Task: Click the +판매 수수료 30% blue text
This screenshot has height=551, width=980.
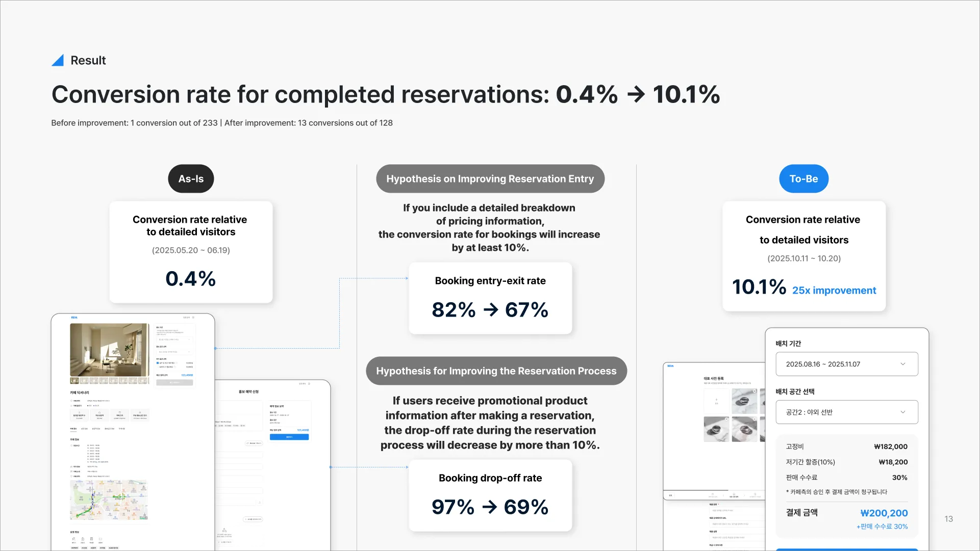Action: pos(882,527)
